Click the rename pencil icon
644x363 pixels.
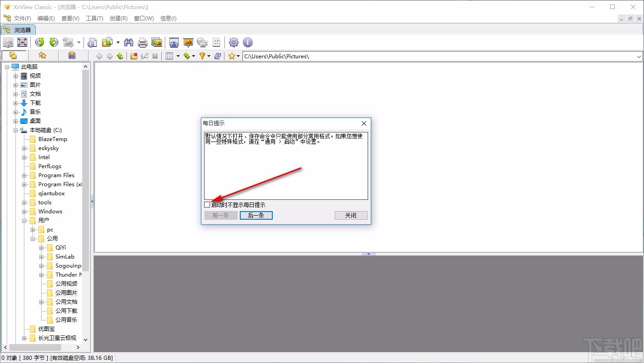[145, 56]
